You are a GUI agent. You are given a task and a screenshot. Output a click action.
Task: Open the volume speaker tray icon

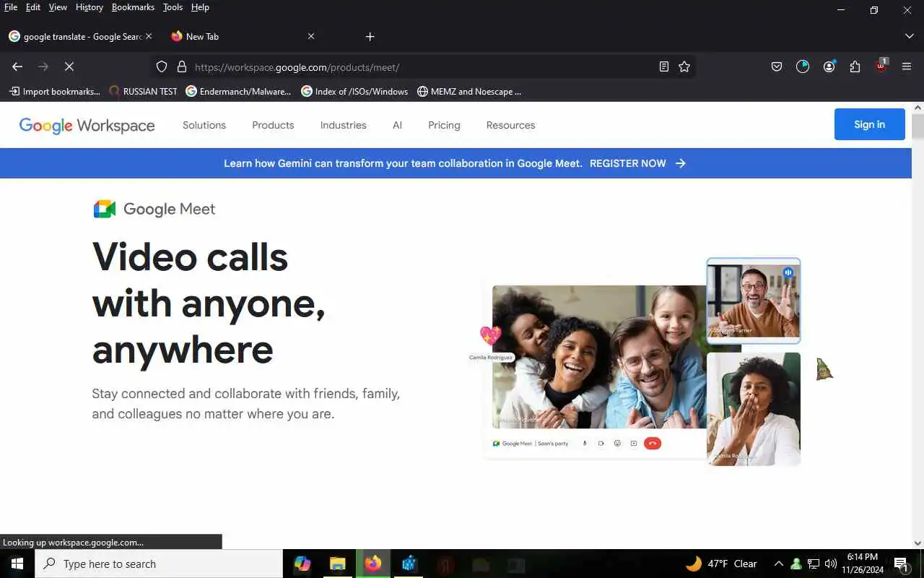coord(831,564)
